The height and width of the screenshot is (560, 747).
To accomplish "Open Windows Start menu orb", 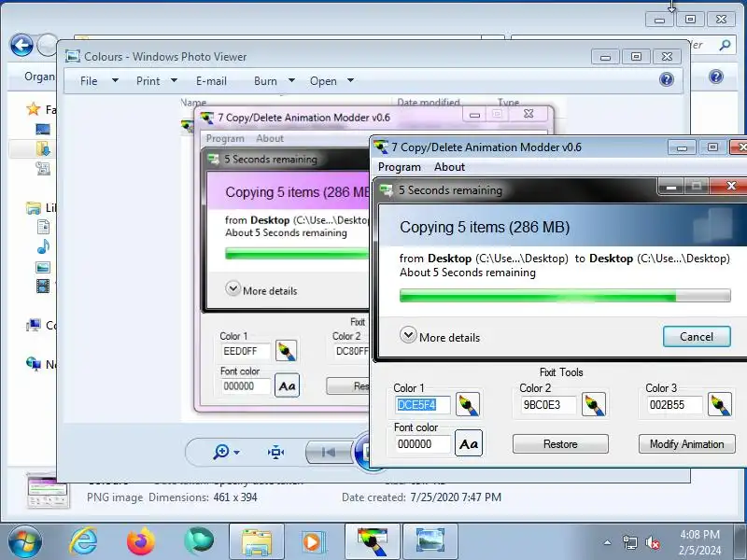I will (24, 542).
